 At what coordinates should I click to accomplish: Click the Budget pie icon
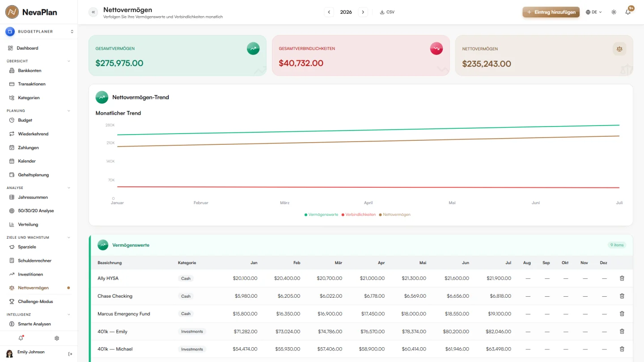tap(12, 120)
